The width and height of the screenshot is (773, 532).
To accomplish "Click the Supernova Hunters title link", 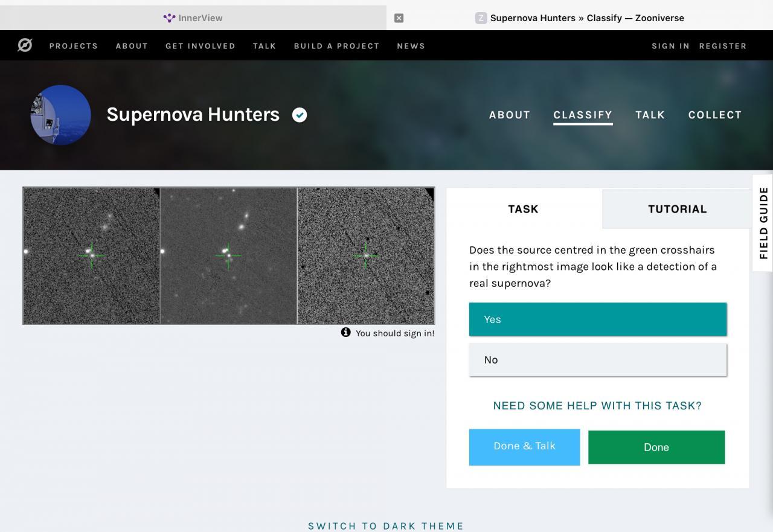I will tap(193, 114).
